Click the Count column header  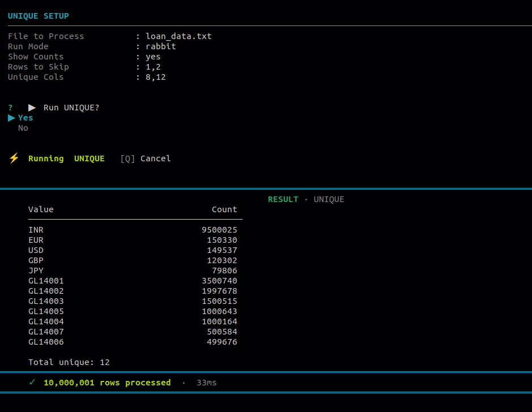224,209
